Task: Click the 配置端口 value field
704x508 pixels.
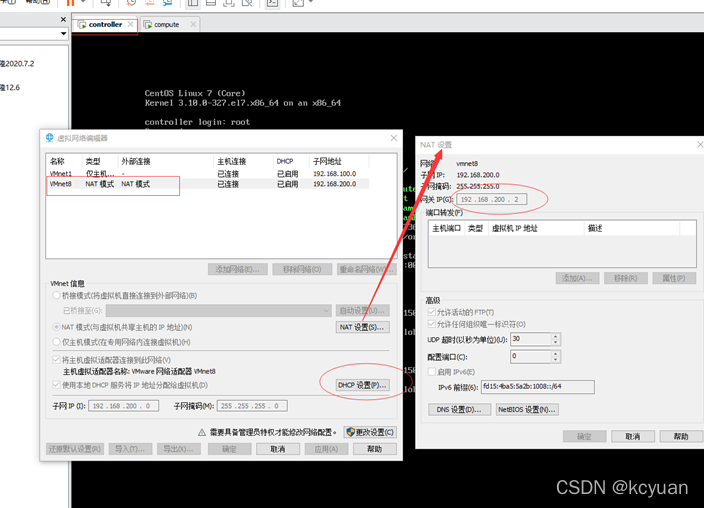Action: (531, 356)
